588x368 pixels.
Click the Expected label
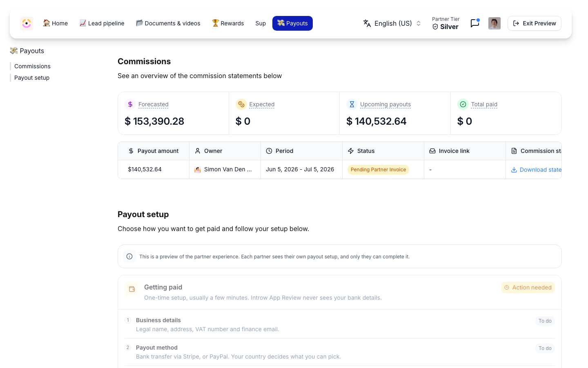262,104
